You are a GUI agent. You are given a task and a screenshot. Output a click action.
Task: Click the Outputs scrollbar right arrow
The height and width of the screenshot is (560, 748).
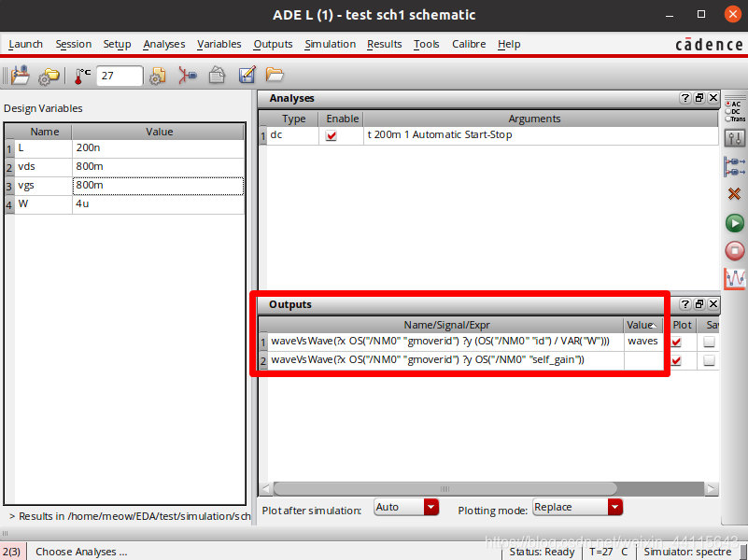(x=712, y=489)
